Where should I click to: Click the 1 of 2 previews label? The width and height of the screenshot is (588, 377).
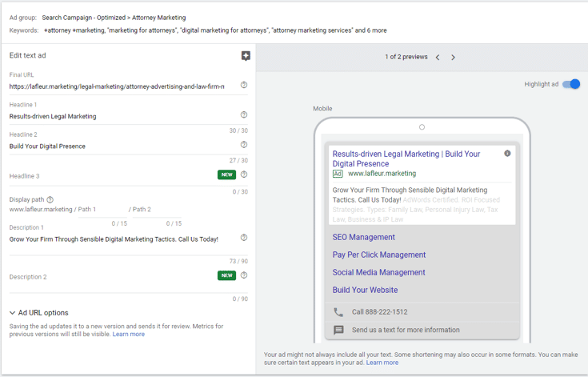[x=406, y=57]
